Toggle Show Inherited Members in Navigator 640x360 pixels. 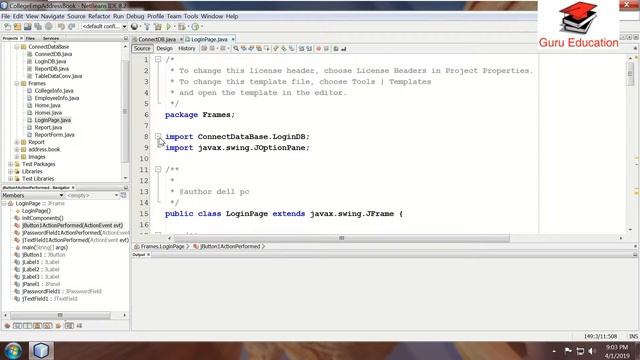(7, 326)
